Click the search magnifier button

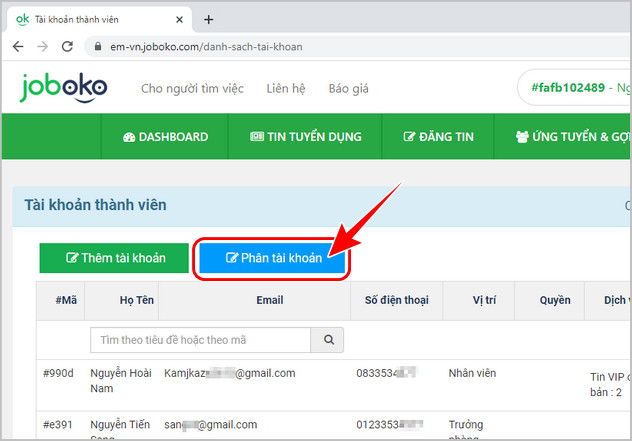pos(327,340)
